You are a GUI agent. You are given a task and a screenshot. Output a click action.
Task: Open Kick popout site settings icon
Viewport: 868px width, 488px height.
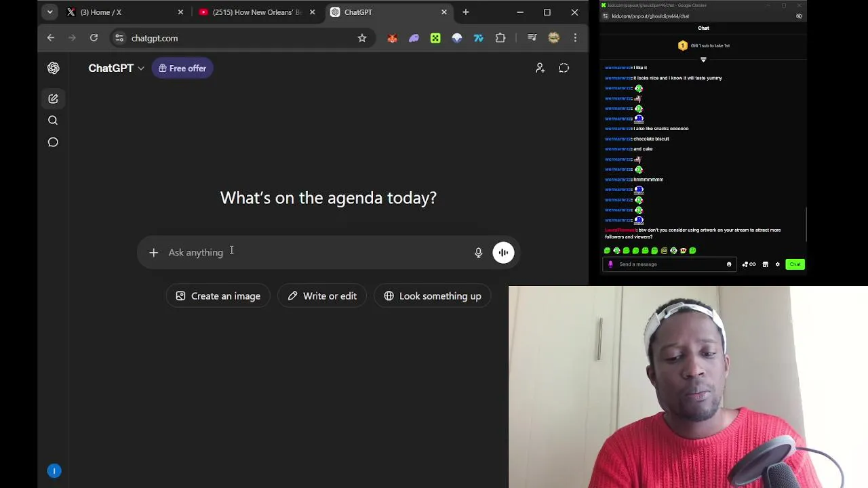click(x=606, y=16)
